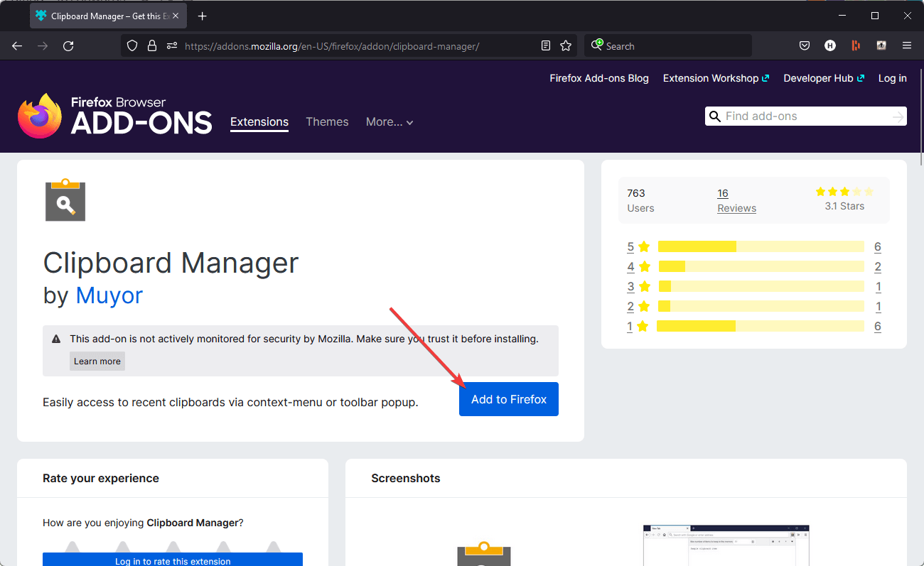
Task: Filter reviews by the 5-star bar
Action: 761,247
